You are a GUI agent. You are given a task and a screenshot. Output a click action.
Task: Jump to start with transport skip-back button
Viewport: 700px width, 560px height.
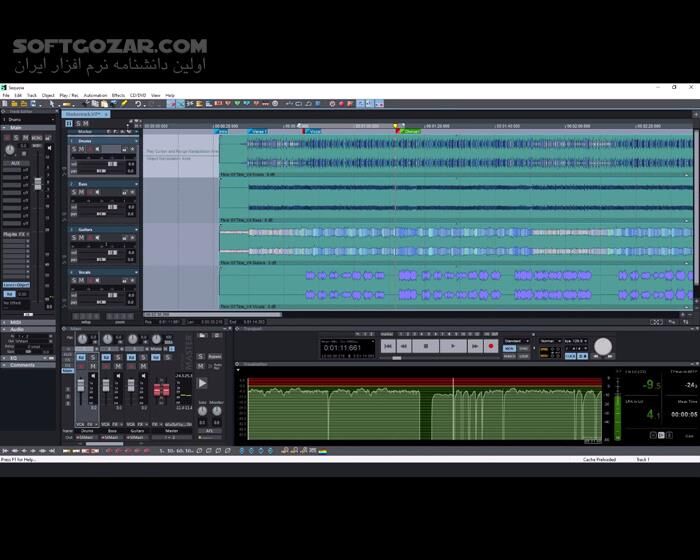(x=388, y=346)
